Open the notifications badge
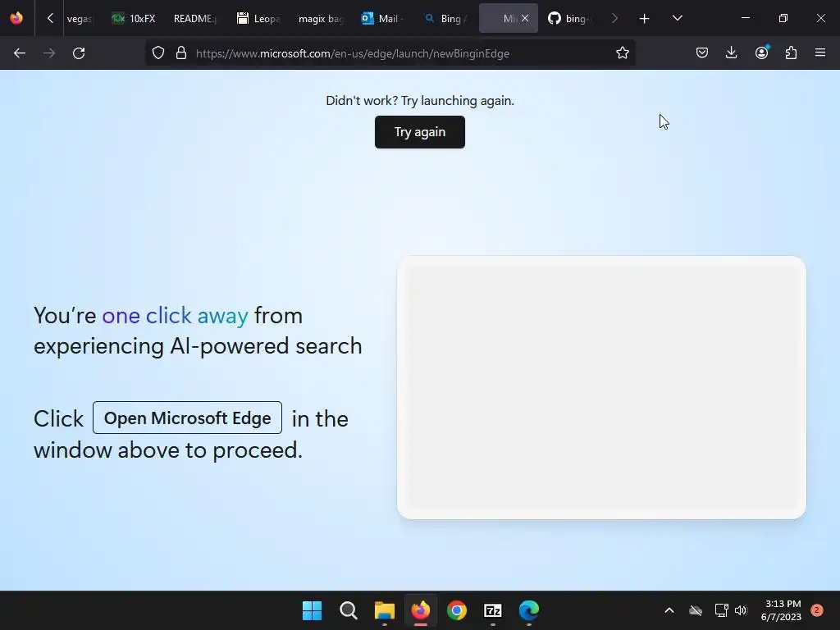Screen dimensions: 840x630 817,610
